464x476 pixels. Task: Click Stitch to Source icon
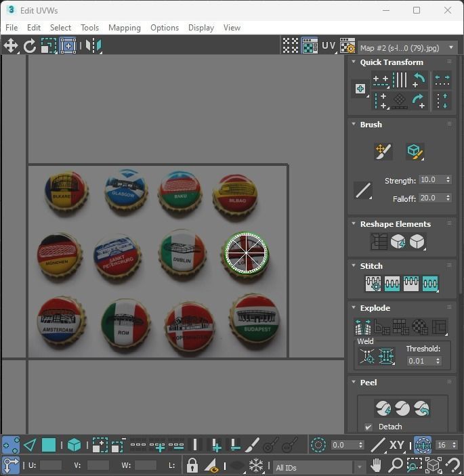(411, 284)
